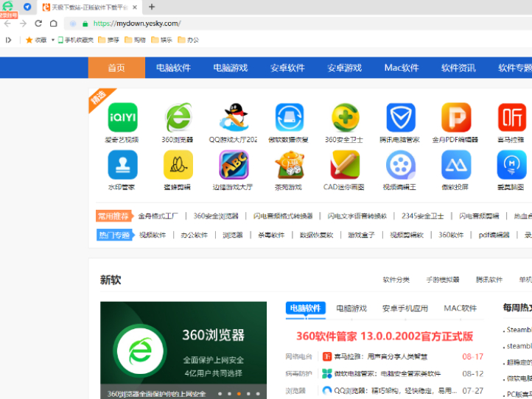Open the 喜马拉雅 red app icon in featured grid

coord(511,117)
